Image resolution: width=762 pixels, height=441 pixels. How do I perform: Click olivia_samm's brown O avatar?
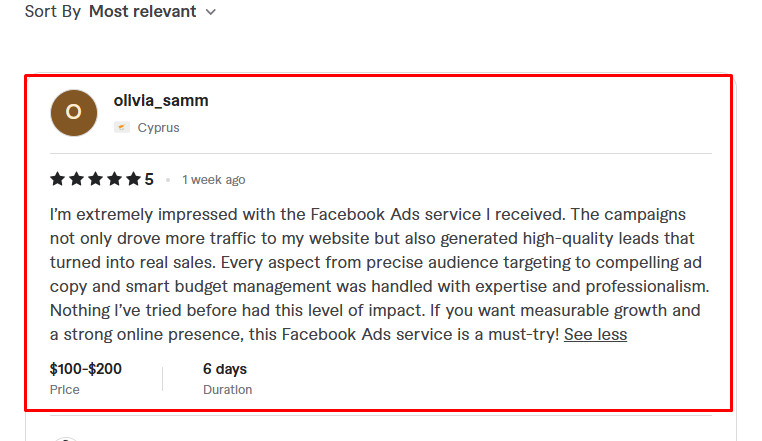74,113
